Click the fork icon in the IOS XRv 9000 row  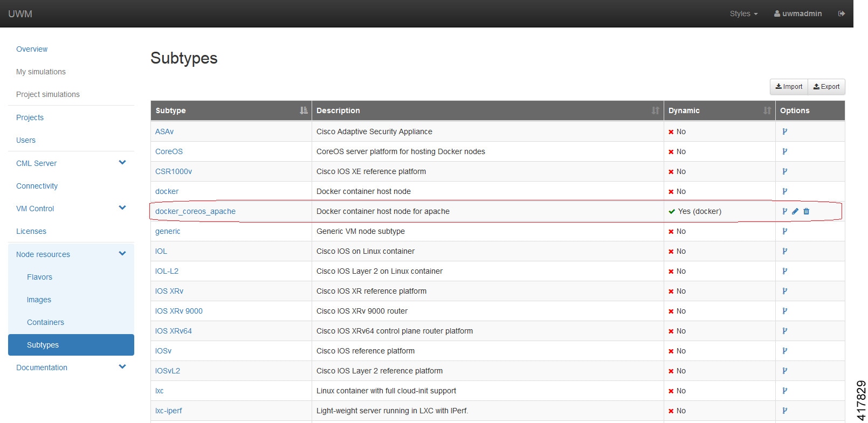pos(784,311)
